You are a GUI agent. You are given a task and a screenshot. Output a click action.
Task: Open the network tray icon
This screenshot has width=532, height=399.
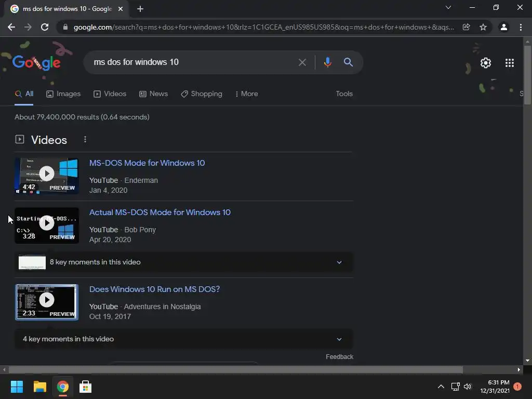tap(455, 387)
